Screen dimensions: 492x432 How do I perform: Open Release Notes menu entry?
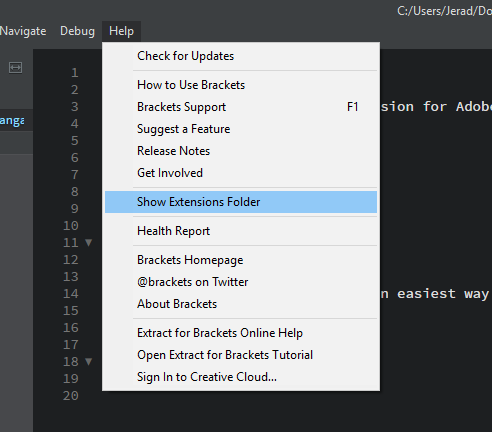pyautogui.click(x=241, y=151)
